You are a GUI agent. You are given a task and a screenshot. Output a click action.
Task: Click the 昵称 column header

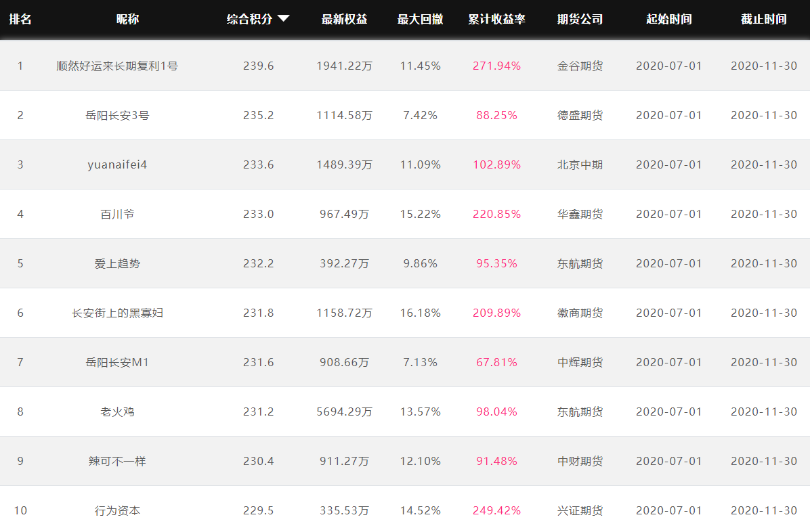coord(127,19)
